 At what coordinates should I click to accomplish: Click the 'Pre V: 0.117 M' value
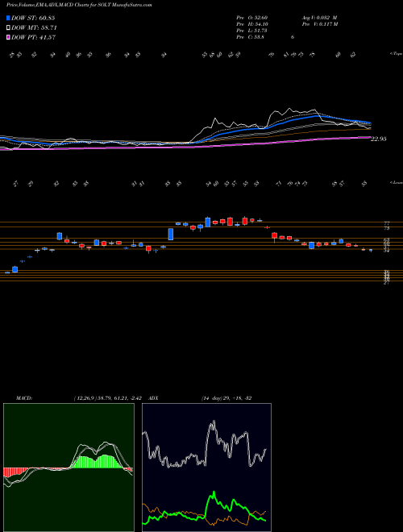pyautogui.click(x=319, y=24)
